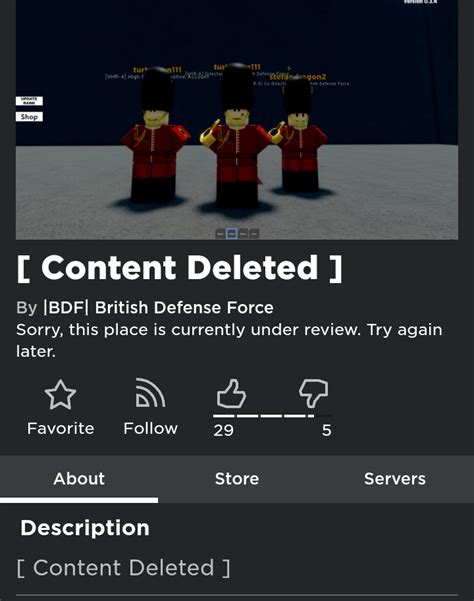The width and height of the screenshot is (474, 601).
Task: Select the fourth hotbar slot in the image
Action: pyautogui.click(x=254, y=233)
